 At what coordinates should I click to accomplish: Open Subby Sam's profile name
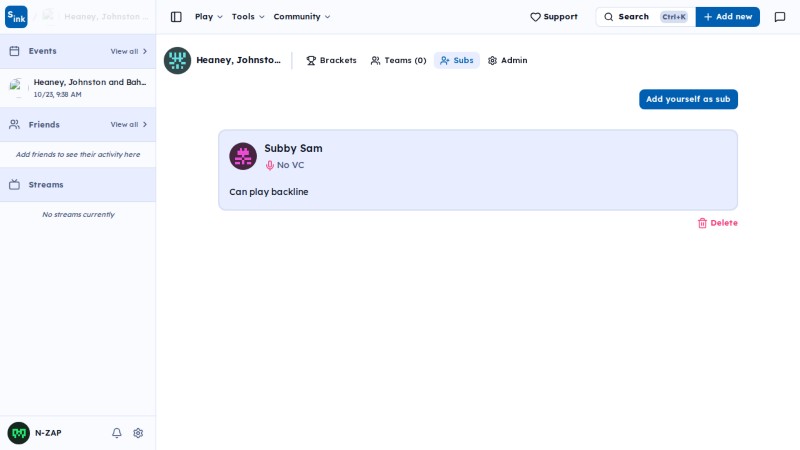pos(293,148)
